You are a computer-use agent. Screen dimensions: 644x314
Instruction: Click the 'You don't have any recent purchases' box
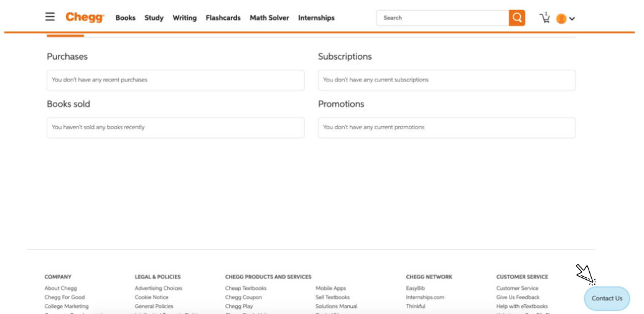coord(176,80)
